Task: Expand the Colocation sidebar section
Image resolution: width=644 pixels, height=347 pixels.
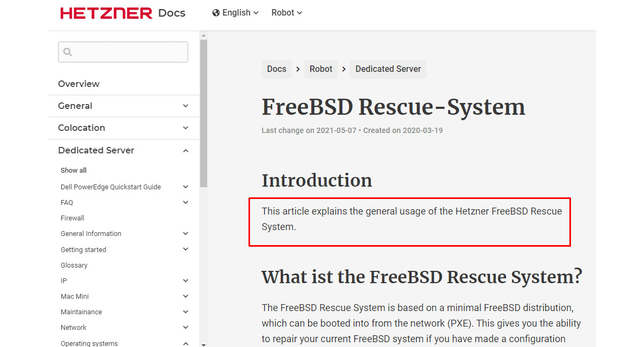Action: click(x=123, y=128)
